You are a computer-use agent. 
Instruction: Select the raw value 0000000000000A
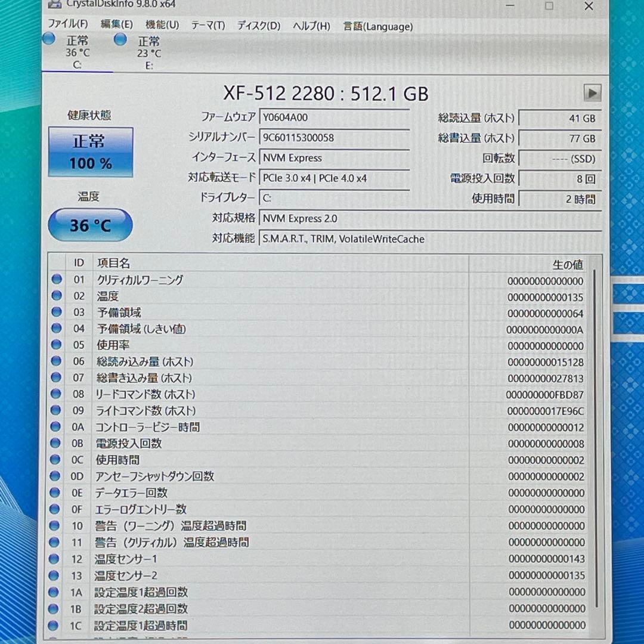545,329
